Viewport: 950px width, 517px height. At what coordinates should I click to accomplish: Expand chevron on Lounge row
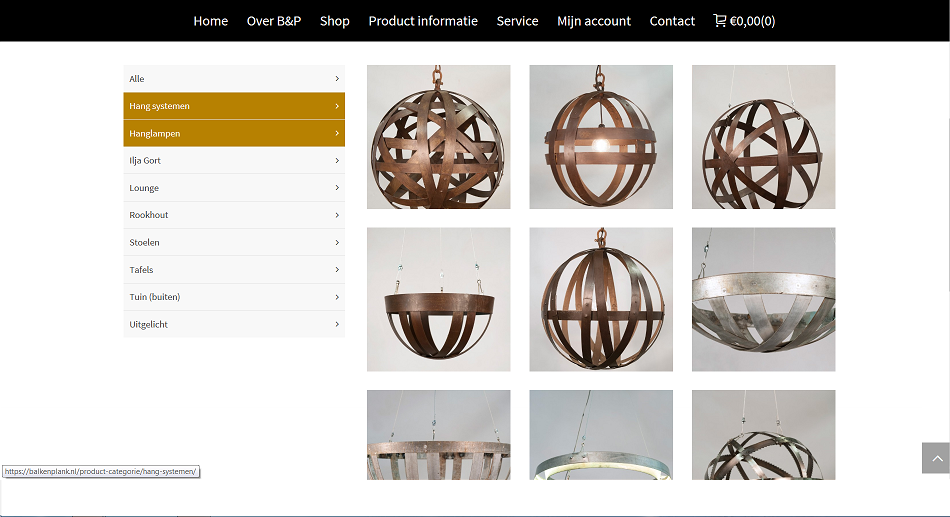[337, 188]
